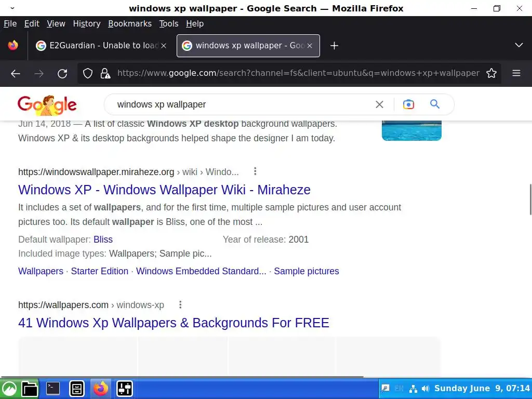The image size is (532, 399).
Task: Open the archive-drawer icon in taskbar
Action: coord(77,389)
